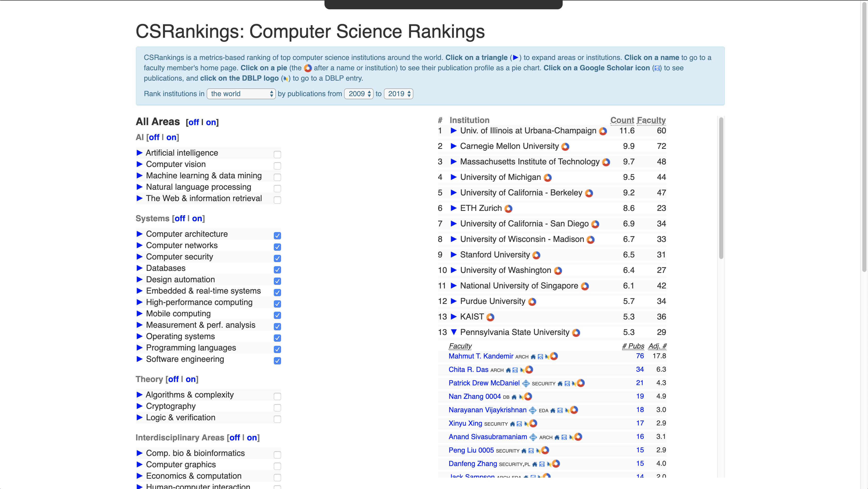Open pie chart for Carnegie Mellon University
The image size is (868, 489).
pos(565,147)
